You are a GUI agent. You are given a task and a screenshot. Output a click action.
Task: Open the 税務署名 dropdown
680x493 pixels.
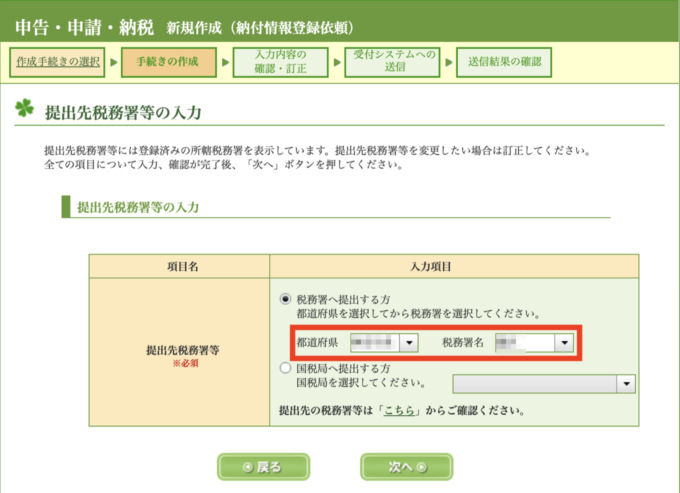click(x=534, y=343)
